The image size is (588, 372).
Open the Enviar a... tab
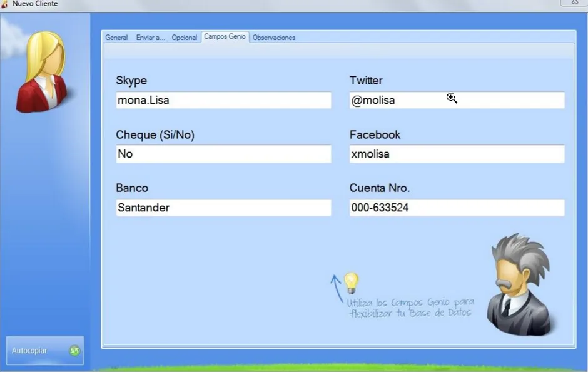coord(150,38)
